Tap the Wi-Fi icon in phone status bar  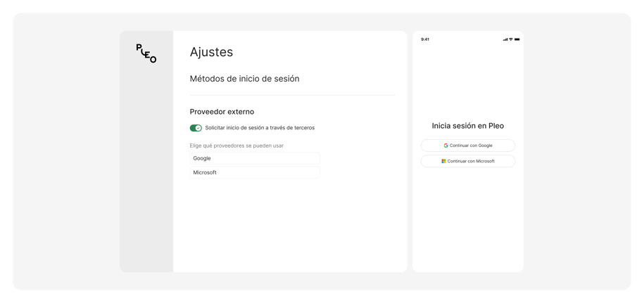(x=511, y=39)
